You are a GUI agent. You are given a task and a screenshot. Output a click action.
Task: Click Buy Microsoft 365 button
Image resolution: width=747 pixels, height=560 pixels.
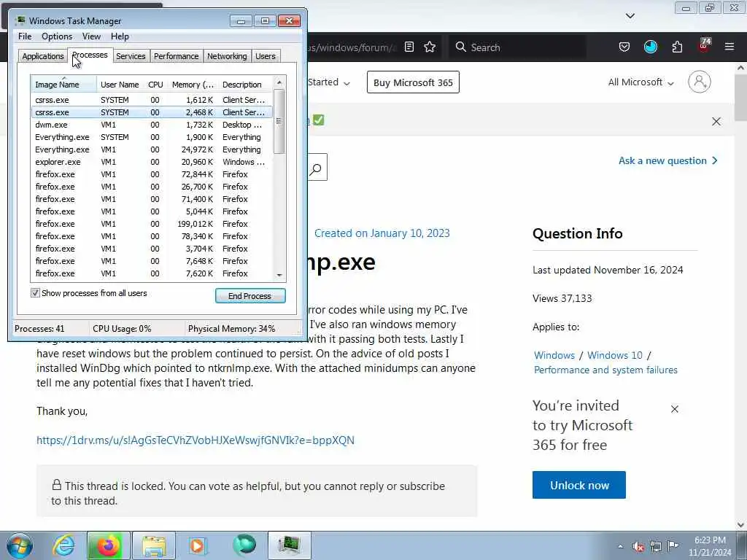(413, 82)
